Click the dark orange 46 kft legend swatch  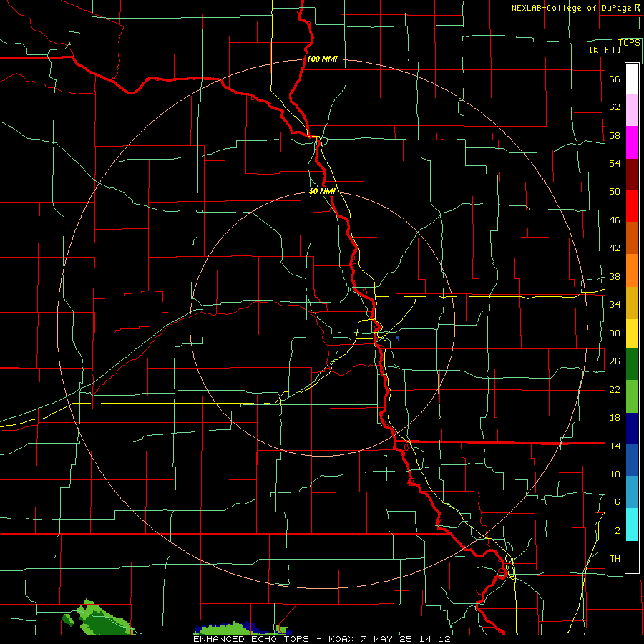(632, 238)
